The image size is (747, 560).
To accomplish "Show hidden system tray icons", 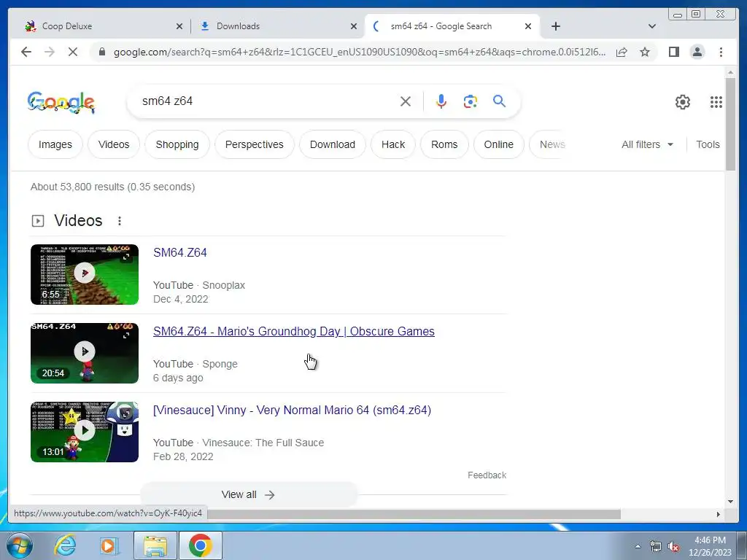I will 638,546.
